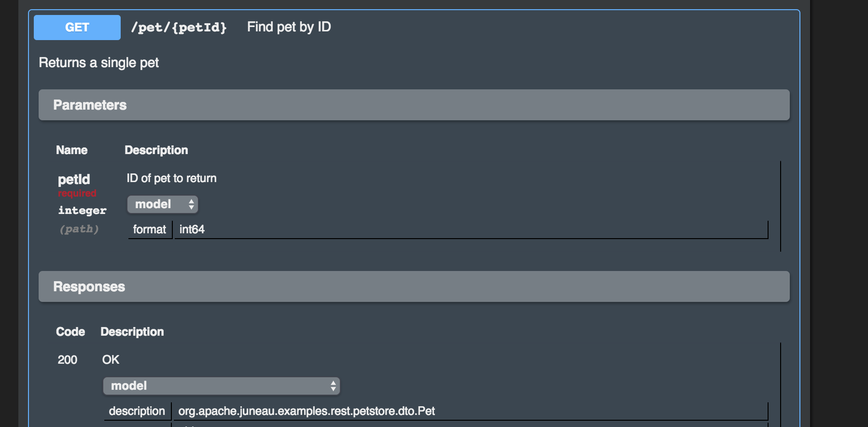Click the "ID of pet to return" text
Image resolution: width=868 pixels, height=427 pixels.
(x=171, y=178)
